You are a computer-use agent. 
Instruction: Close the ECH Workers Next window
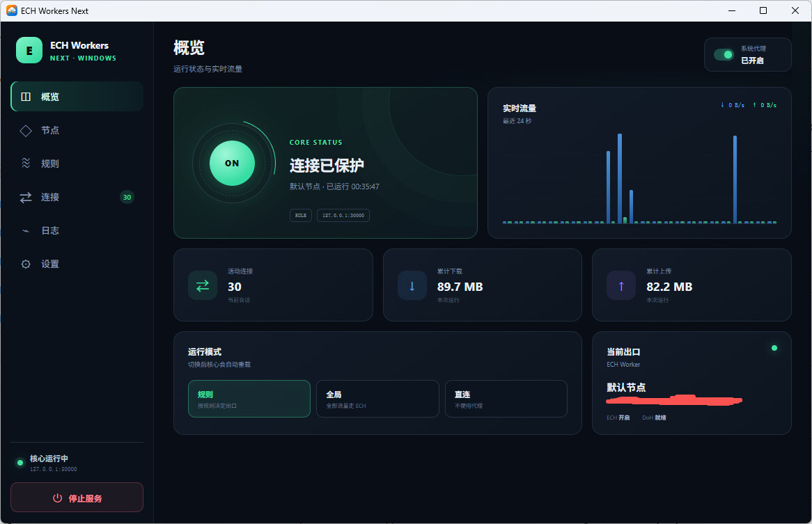point(795,10)
